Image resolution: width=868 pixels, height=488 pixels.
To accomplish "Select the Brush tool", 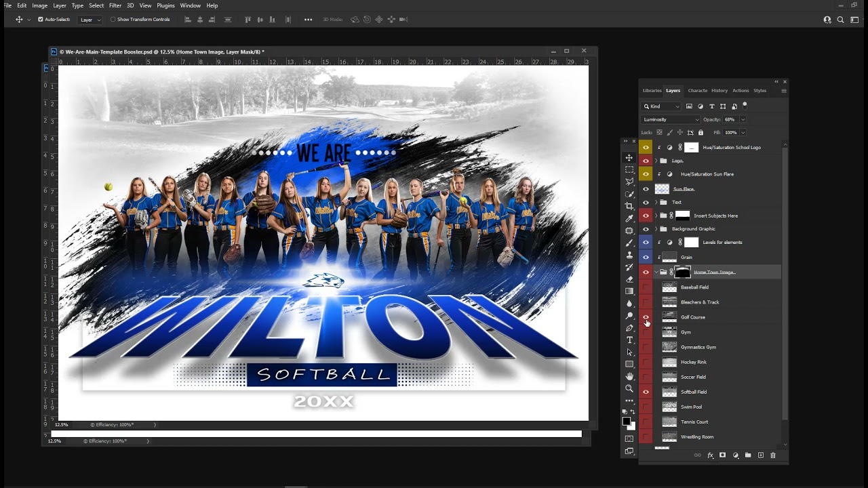I will (x=629, y=243).
